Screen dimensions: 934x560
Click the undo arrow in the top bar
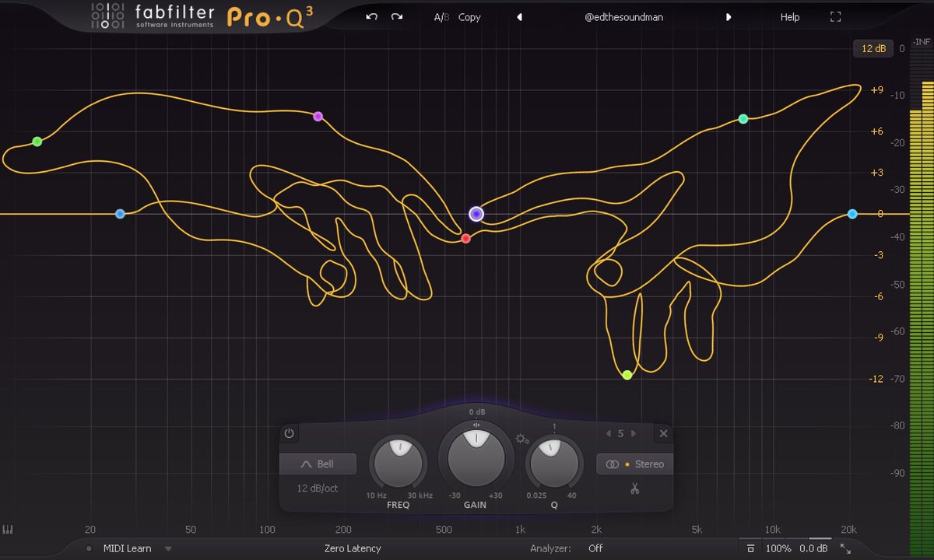tap(371, 16)
